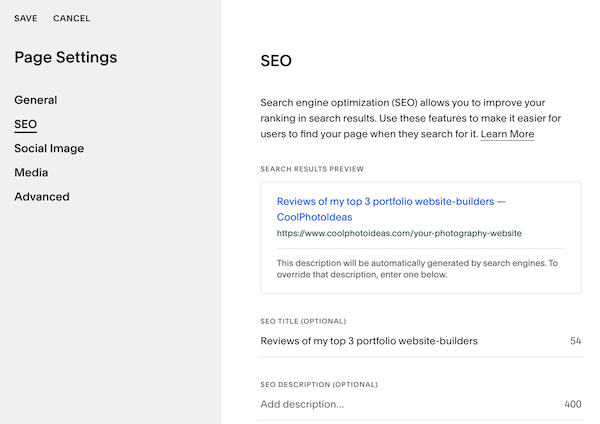Click the Page Settings heading

(x=66, y=58)
